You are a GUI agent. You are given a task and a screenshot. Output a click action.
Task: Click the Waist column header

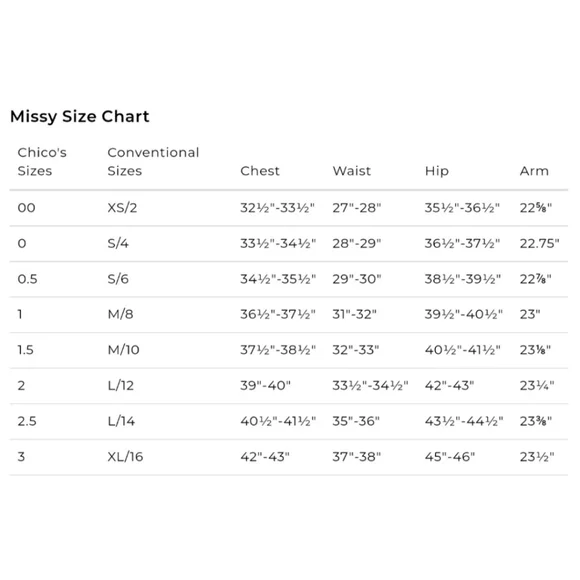pyautogui.click(x=351, y=171)
